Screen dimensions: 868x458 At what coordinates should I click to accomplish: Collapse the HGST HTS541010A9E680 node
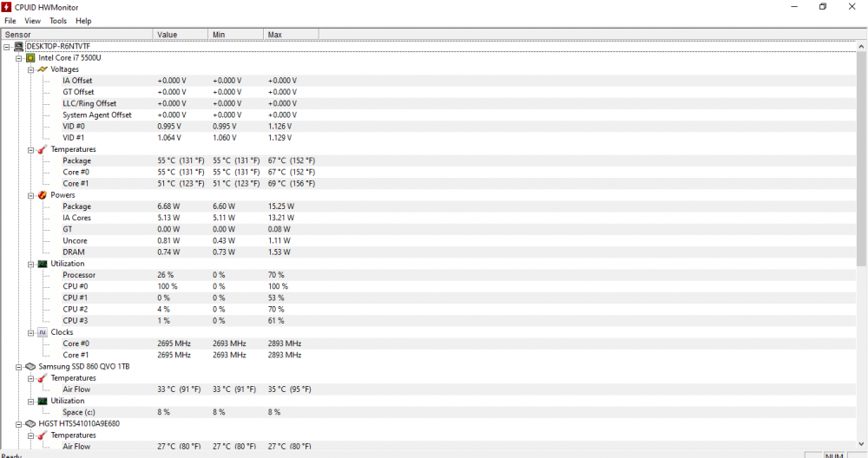[x=19, y=424]
